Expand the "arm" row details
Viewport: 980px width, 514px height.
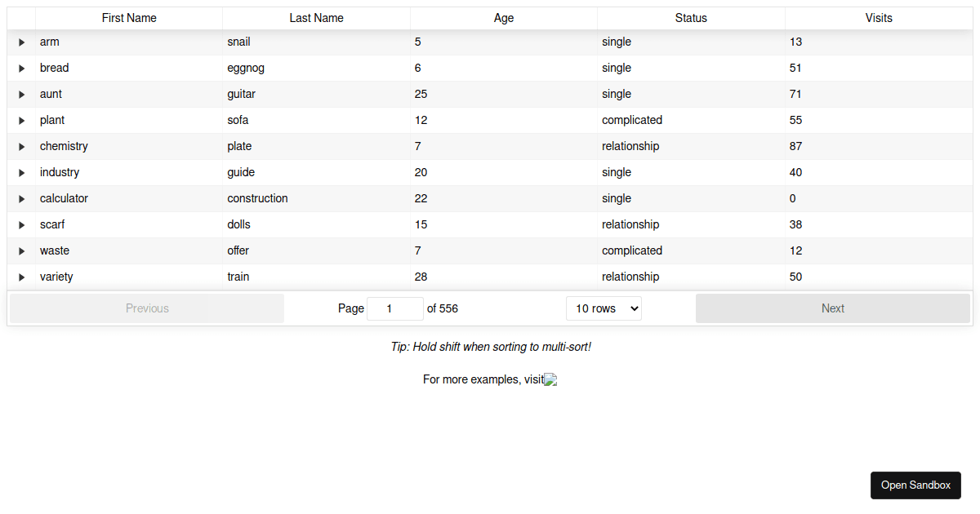click(21, 42)
